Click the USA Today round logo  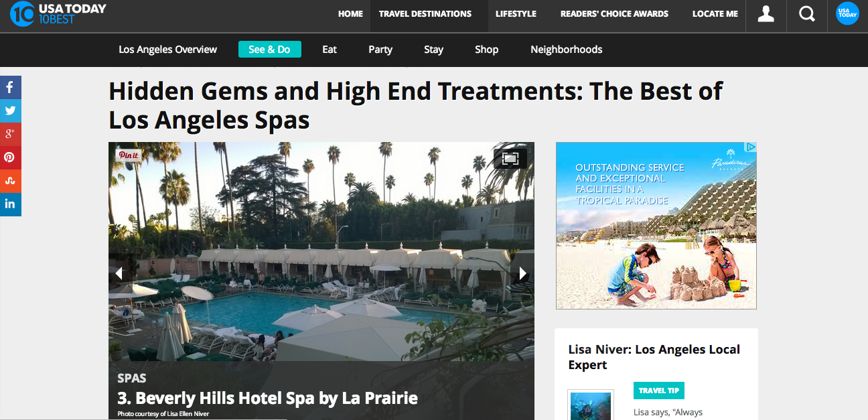pos(847,13)
